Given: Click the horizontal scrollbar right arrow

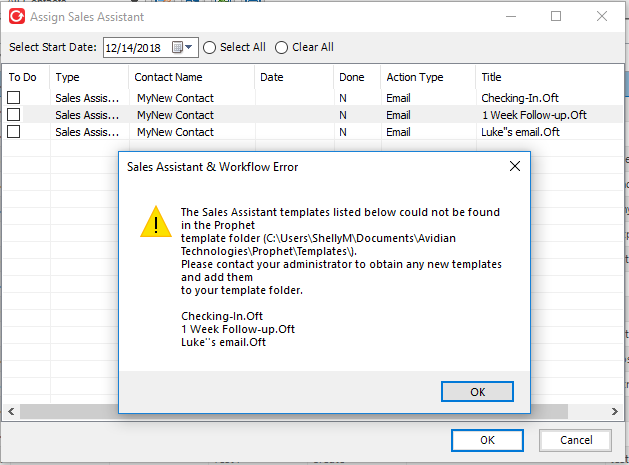Looking at the screenshot, I should coord(615,411).
